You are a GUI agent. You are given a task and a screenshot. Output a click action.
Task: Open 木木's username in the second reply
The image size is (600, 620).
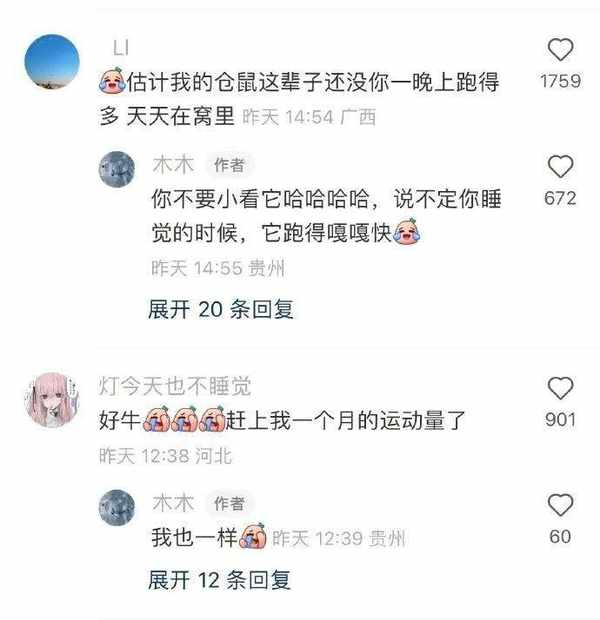pyautogui.click(x=173, y=503)
